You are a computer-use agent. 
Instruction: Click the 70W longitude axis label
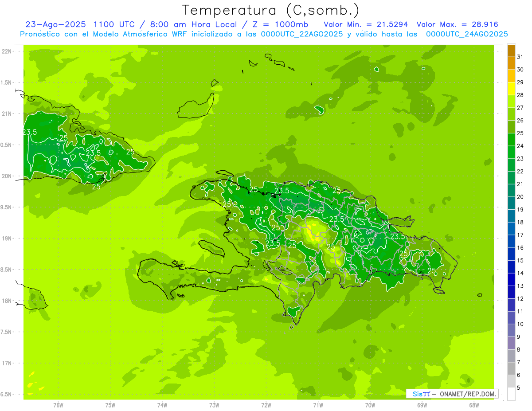pyautogui.click(x=370, y=405)
